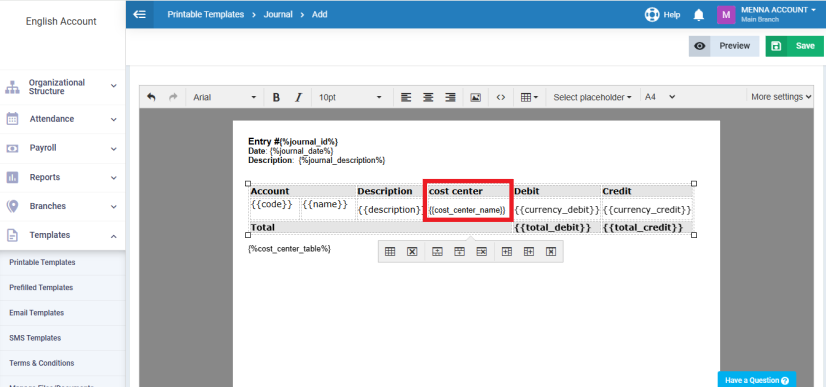Expand the Reports menu
Screen dimensions: 826x387
(x=62, y=177)
